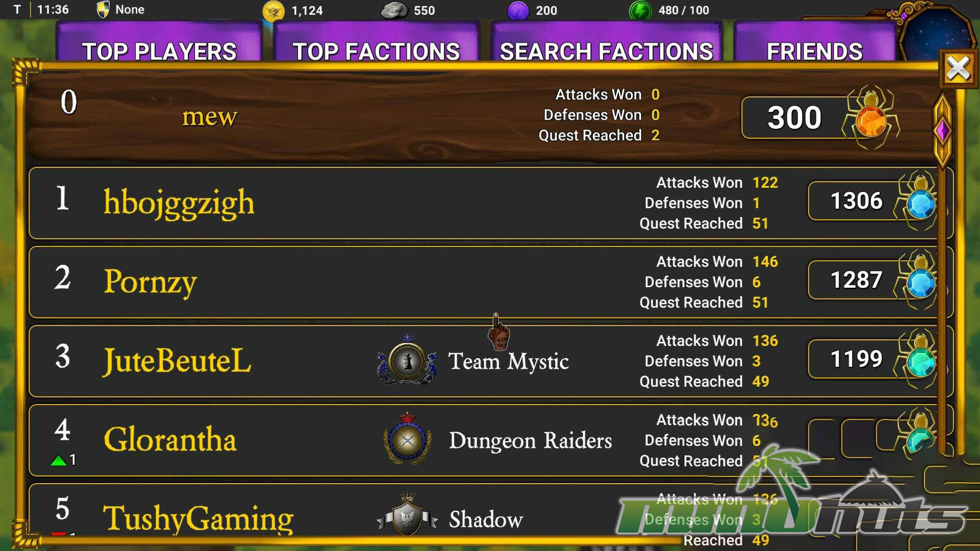
Task: Select player hbojggzigh in rank 1
Action: coord(179,203)
